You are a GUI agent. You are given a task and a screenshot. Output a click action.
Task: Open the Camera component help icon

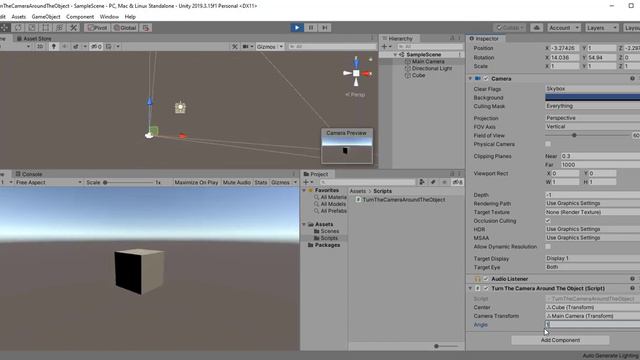632,78
